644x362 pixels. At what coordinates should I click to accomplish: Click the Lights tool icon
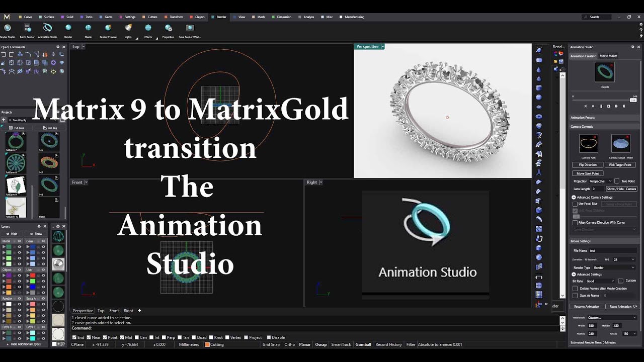[128, 28]
